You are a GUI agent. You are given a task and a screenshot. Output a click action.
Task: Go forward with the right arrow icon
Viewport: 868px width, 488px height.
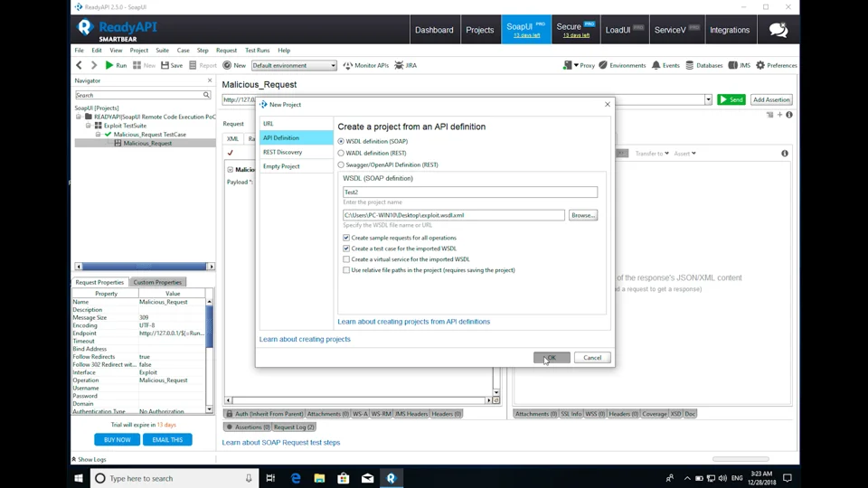point(93,65)
